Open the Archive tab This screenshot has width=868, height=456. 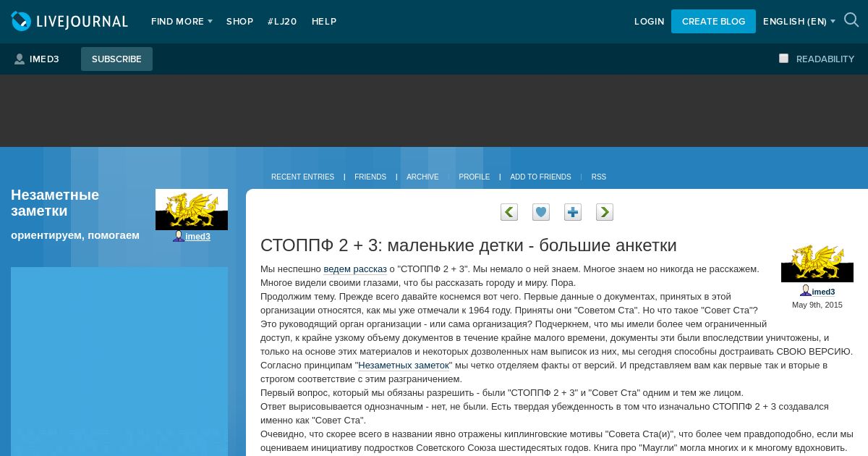click(422, 177)
